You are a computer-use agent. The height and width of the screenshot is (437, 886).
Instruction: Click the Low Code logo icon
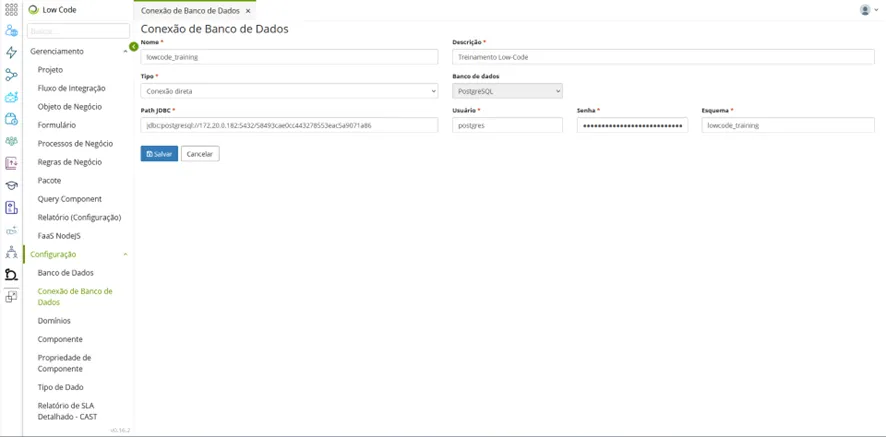[33, 10]
